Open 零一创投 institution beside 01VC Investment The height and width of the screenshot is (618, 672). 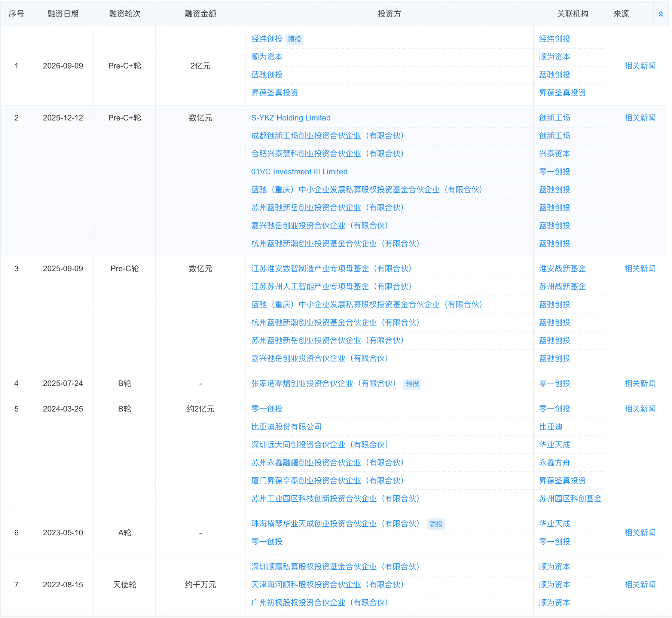click(x=555, y=172)
